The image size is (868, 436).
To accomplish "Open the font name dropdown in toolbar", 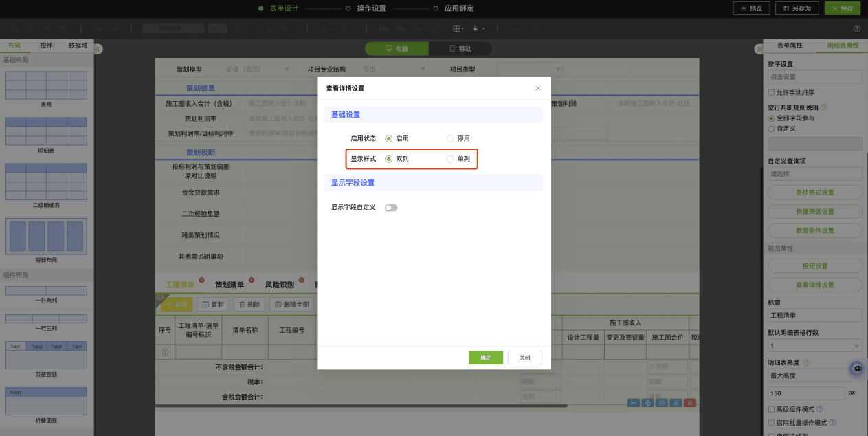I will point(173,28).
